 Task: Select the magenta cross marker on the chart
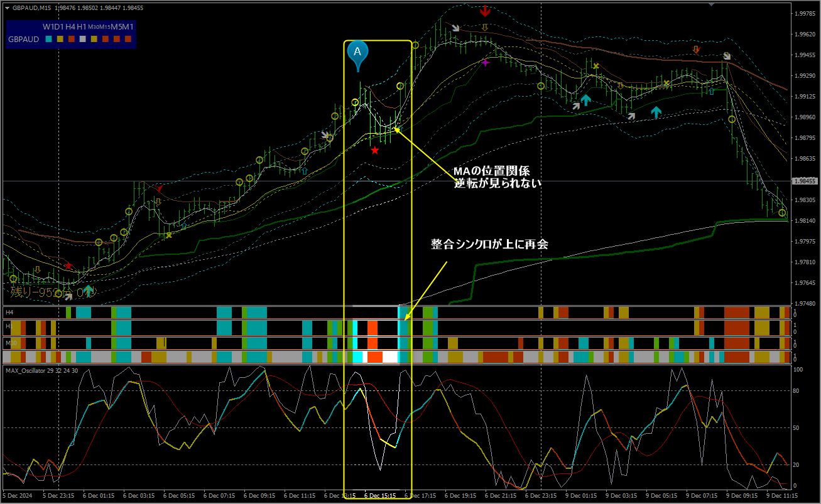click(x=485, y=62)
